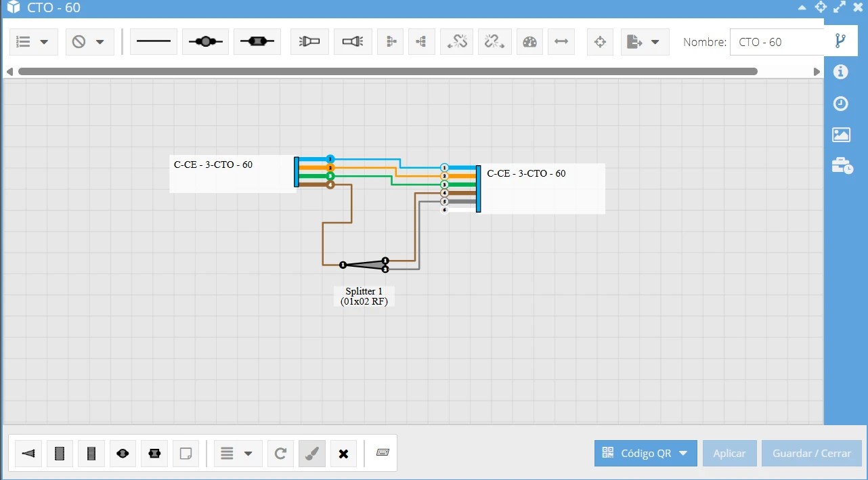This screenshot has width=868, height=480.
Task: Open the list options dropdown in top toolbar
Action: coord(33,42)
